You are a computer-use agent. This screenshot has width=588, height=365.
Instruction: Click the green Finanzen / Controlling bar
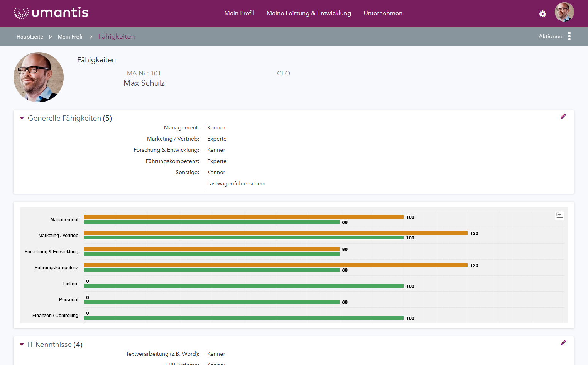click(x=243, y=318)
